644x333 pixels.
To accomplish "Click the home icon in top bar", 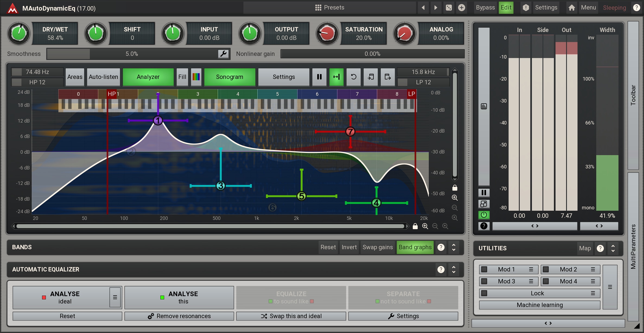I will point(572,8).
